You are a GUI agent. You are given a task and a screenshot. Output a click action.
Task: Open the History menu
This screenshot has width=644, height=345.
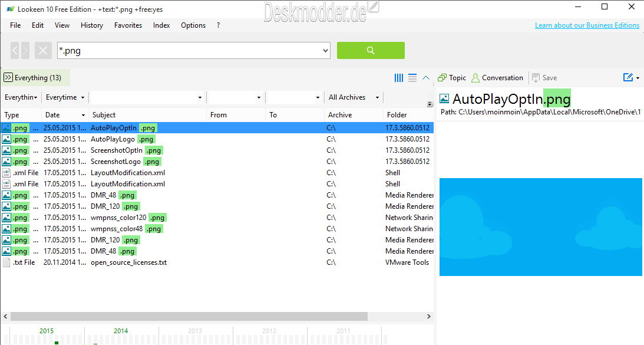point(91,25)
